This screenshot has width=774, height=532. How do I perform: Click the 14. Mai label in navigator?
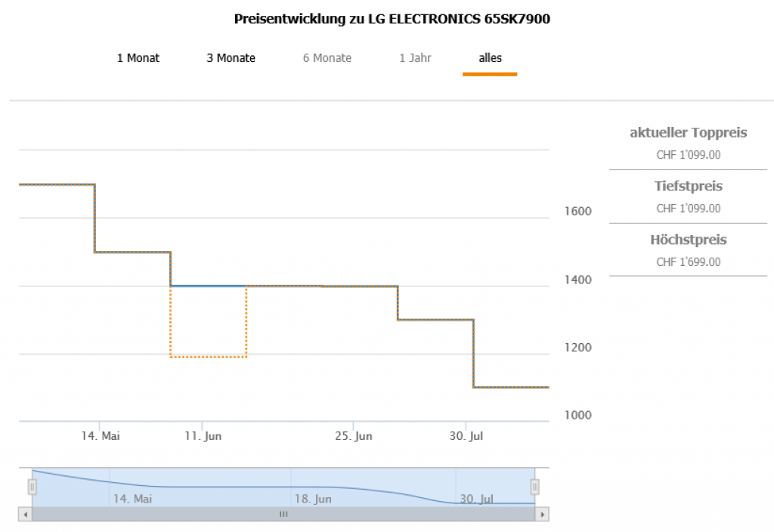tap(133, 499)
